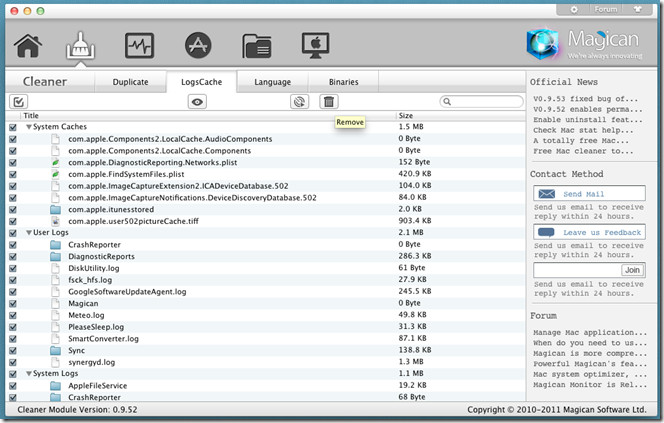Click the email field beside Join
Viewport: 664px width, 423px height.
[x=577, y=270]
